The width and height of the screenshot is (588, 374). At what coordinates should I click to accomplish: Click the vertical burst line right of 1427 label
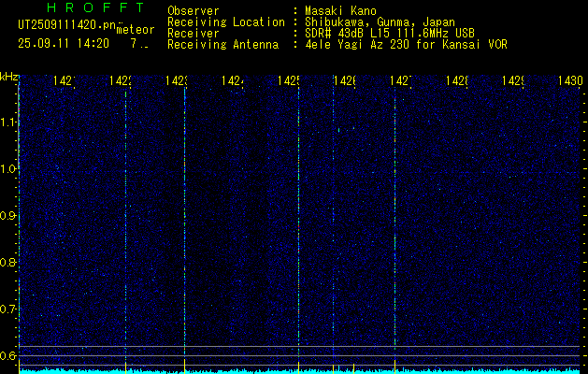click(x=394, y=225)
